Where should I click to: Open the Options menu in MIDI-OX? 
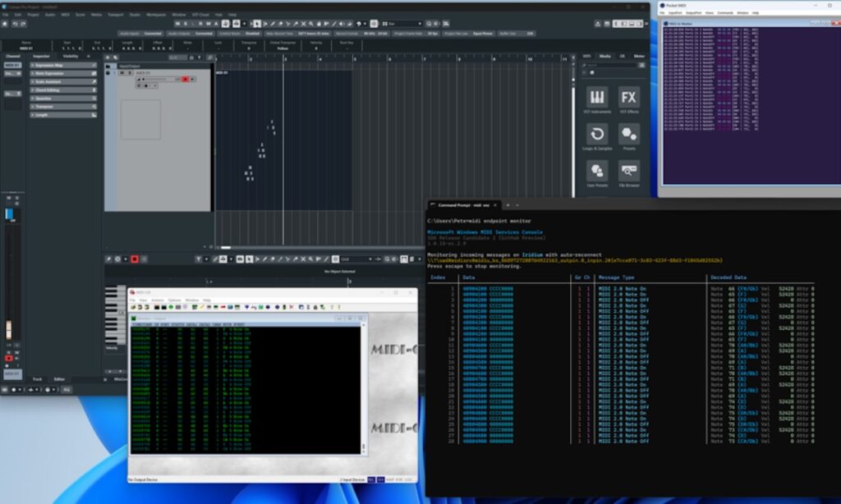point(174,300)
